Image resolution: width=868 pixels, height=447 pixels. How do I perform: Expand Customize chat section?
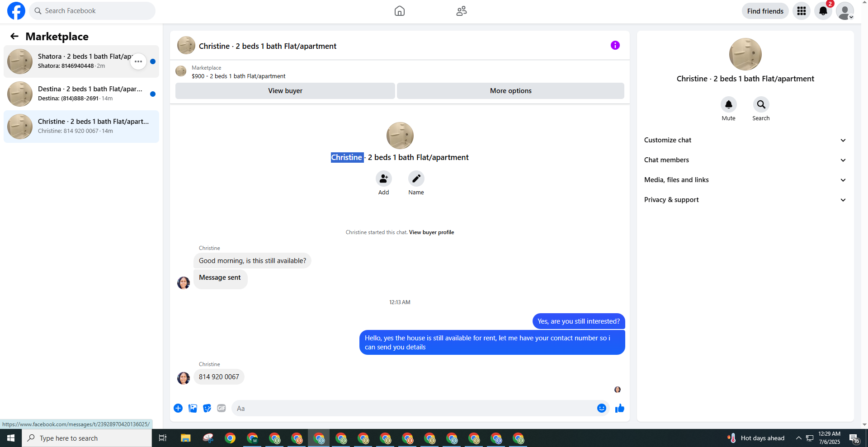point(745,140)
